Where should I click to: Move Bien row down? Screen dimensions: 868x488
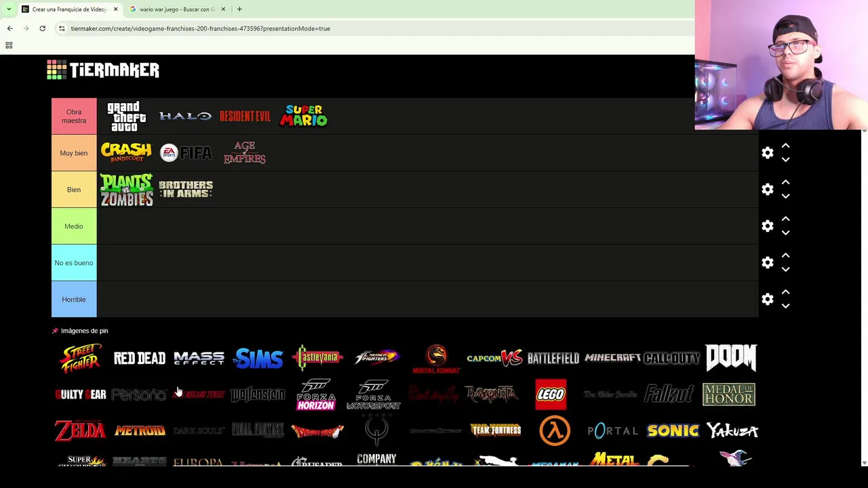(x=785, y=197)
